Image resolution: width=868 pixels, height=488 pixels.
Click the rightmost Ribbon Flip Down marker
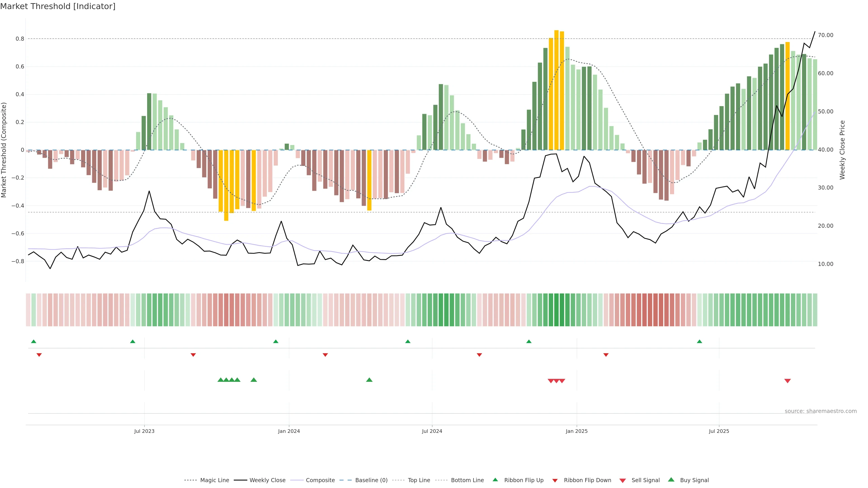606,355
